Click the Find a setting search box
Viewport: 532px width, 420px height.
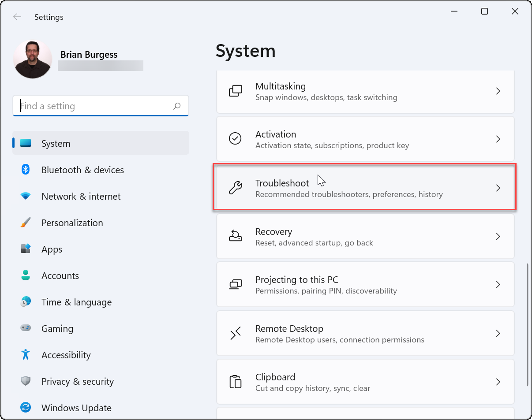tap(101, 106)
